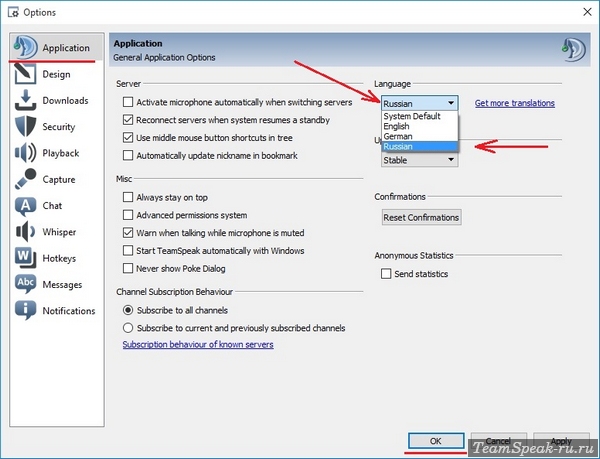Click Reset Confirmations button
This screenshot has width=600, height=459.
pyautogui.click(x=421, y=217)
